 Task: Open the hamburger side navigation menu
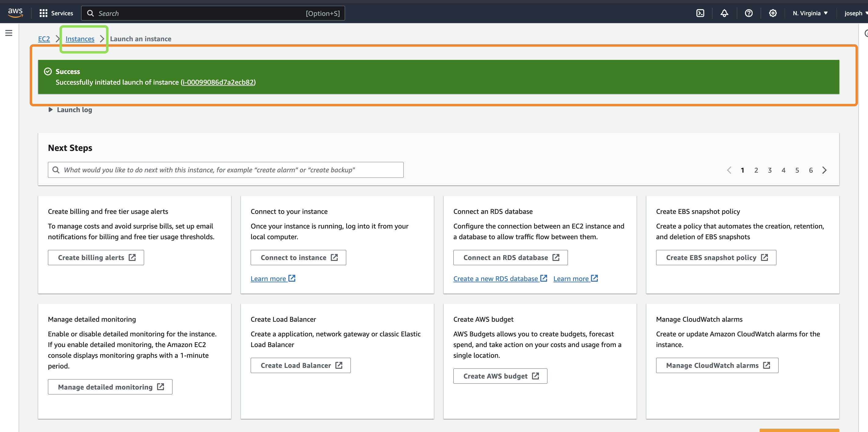9,33
